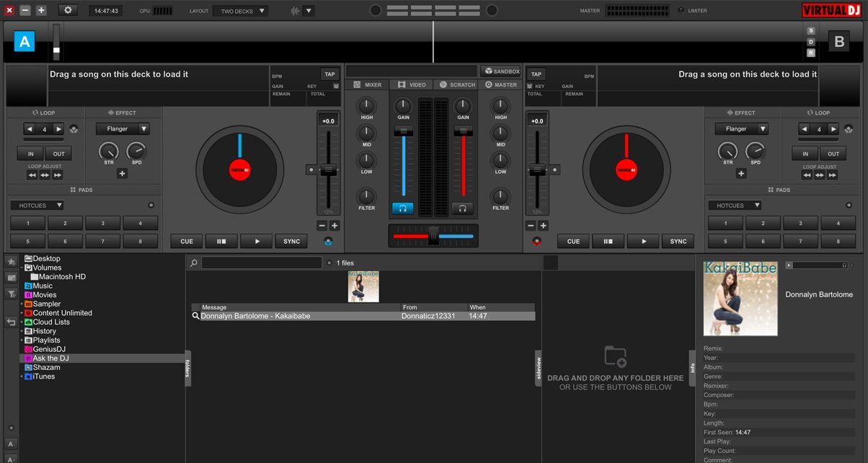Image resolution: width=868 pixels, height=463 pixels.
Task: Tap the left deck TAP button
Action: (x=329, y=74)
